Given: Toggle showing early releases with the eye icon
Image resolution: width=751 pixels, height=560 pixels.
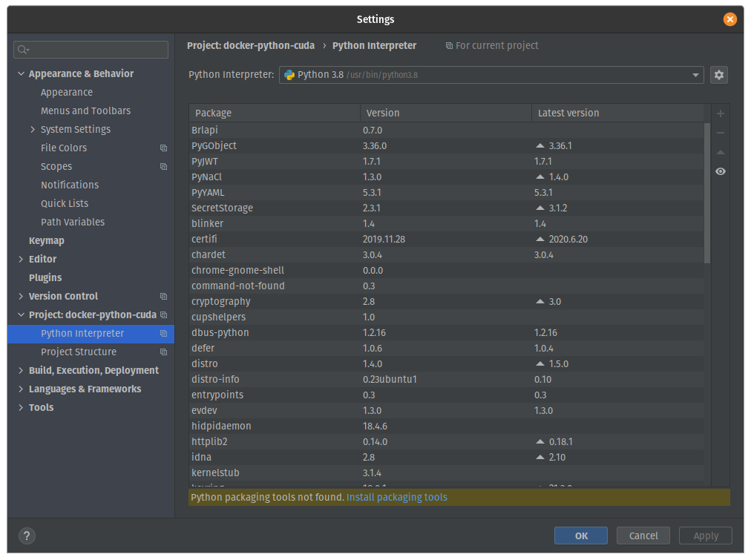Looking at the screenshot, I should point(720,171).
